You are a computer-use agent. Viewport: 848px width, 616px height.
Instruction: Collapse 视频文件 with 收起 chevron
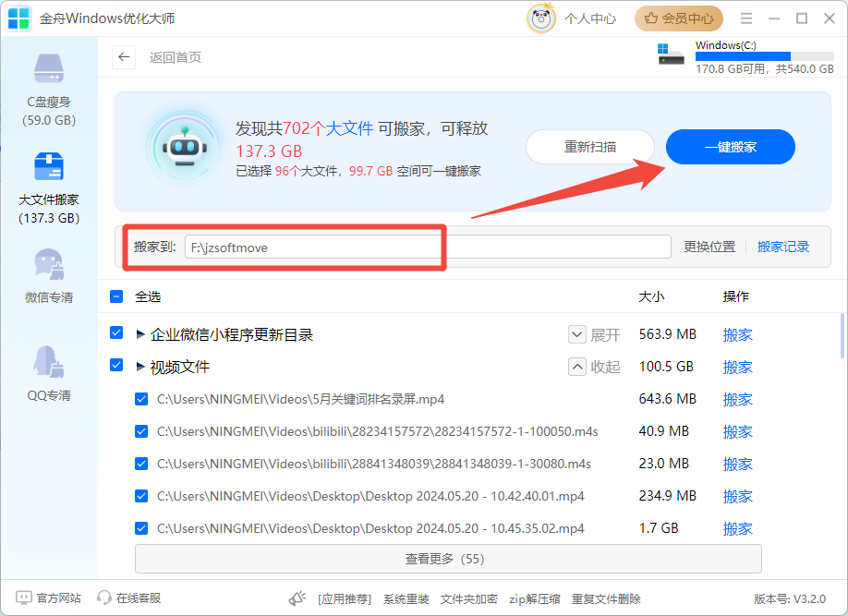click(x=577, y=368)
